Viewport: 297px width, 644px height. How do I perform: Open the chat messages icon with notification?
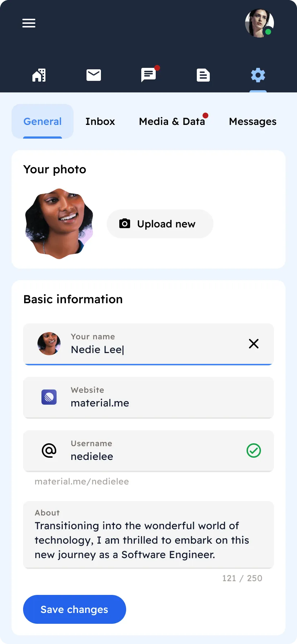(148, 75)
